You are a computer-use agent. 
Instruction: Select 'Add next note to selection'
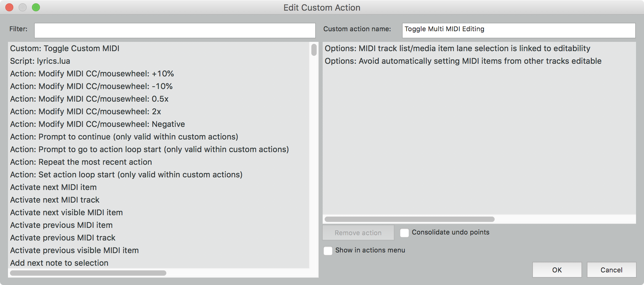coord(59,263)
